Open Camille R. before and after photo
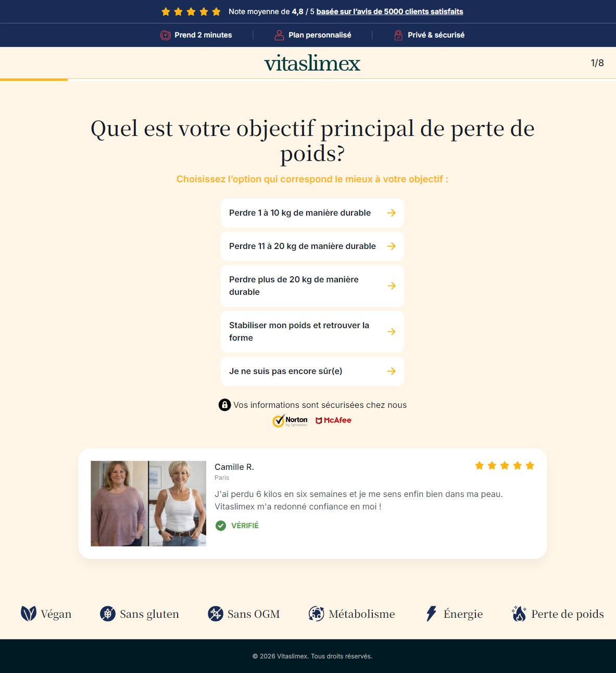 click(x=148, y=503)
